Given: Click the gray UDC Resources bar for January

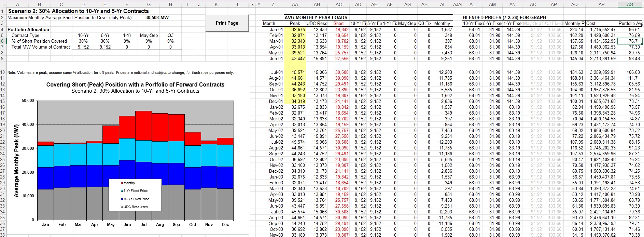Looking at the screenshot, I should (x=45, y=204).
